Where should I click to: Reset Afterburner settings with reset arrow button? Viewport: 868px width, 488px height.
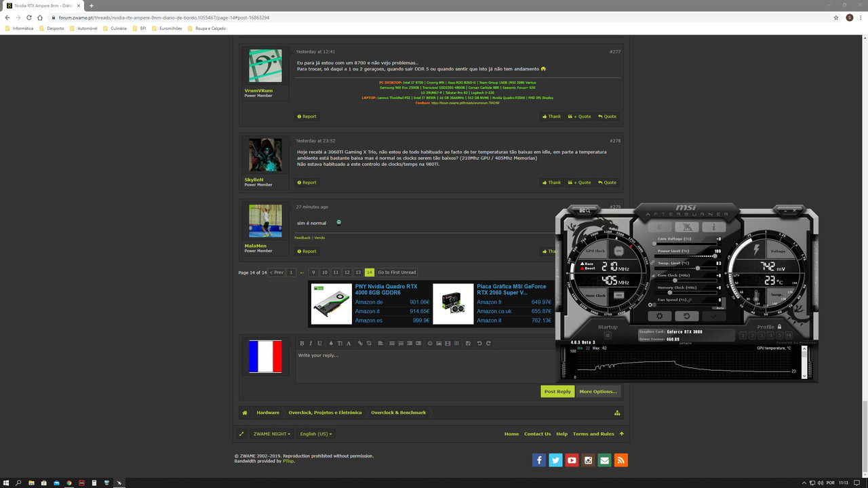tap(687, 316)
